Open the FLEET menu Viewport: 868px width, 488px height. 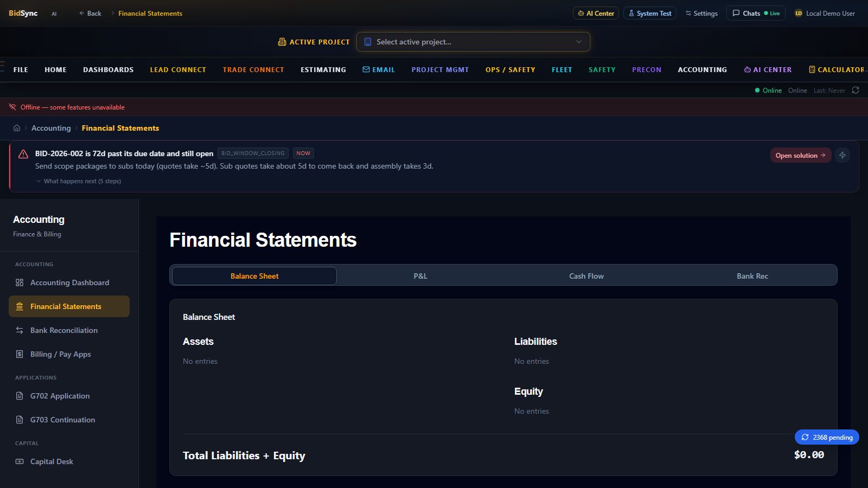pyautogui.click(x=562, y=69)
